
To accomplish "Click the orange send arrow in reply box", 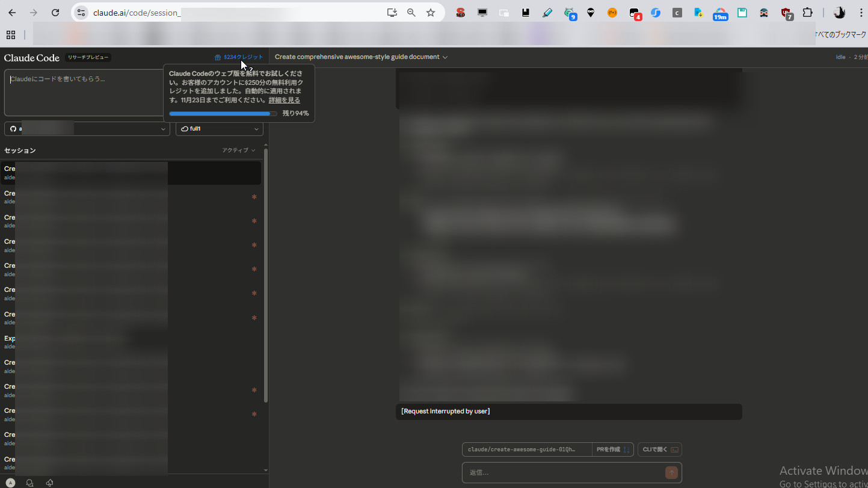I will click(x=671, y=472).
